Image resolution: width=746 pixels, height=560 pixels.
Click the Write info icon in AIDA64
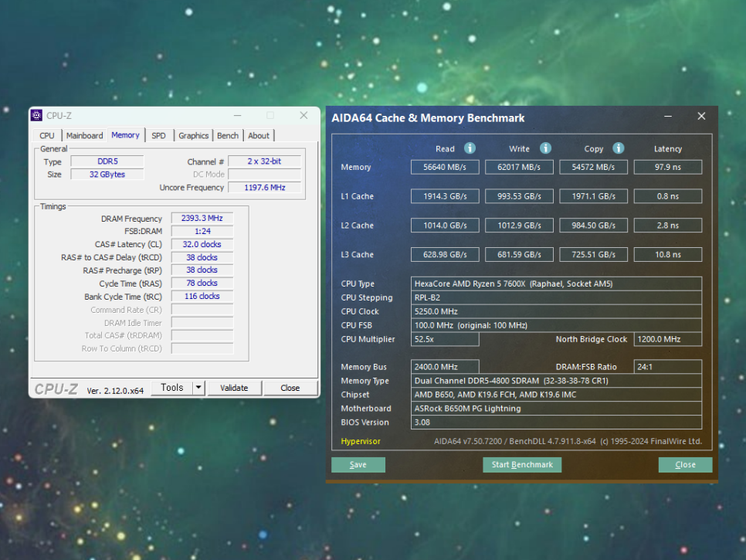pos(545,148)
